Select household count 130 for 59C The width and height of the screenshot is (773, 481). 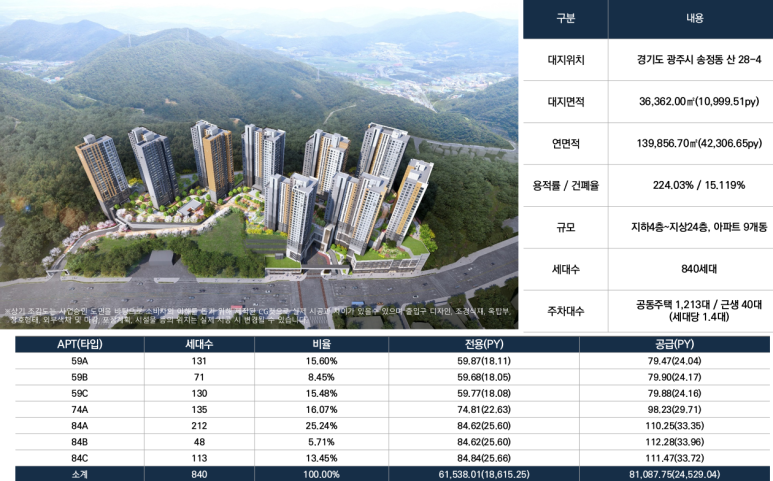pos(199,394)
